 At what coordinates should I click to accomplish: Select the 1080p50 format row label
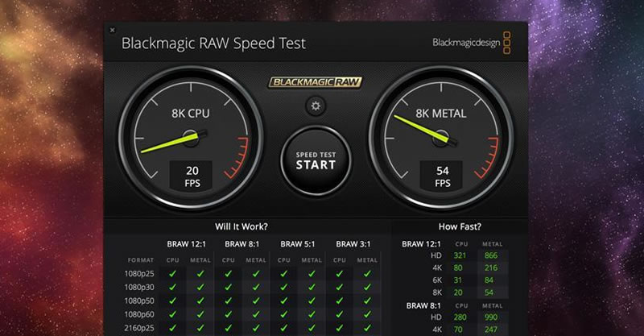click(139, 301)
